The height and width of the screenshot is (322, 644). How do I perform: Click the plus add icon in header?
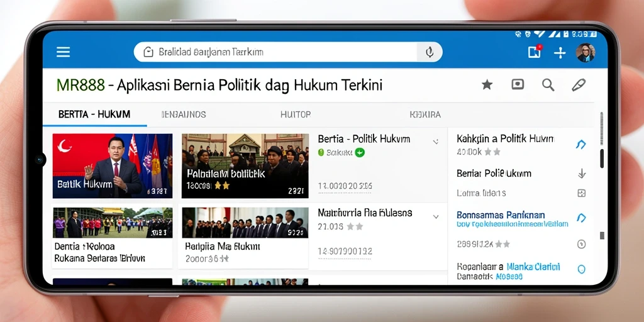tap(559, 53)
